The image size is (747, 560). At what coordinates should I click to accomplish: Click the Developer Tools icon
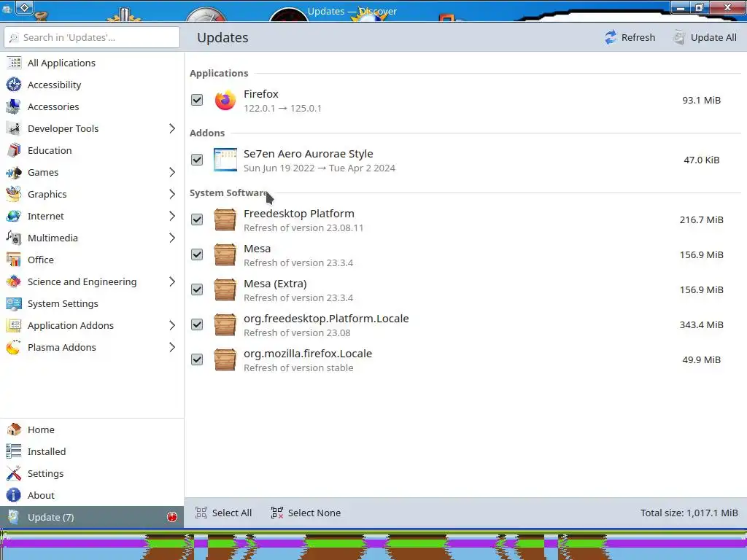pos(14,128)
